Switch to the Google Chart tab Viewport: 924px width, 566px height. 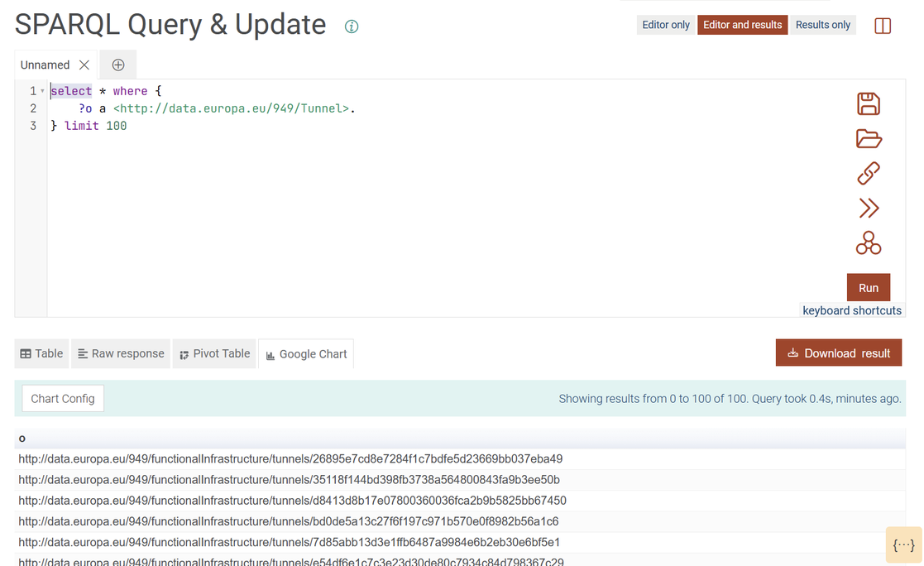[306, 354]
